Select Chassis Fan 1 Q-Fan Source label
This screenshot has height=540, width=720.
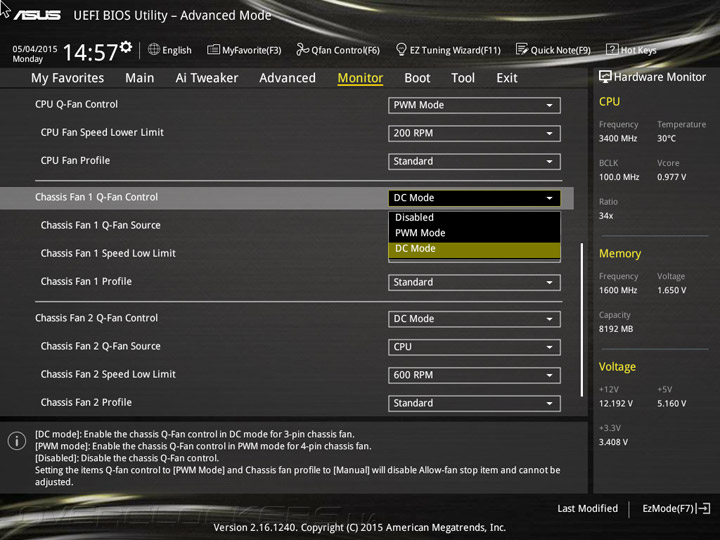coord(101,225)
